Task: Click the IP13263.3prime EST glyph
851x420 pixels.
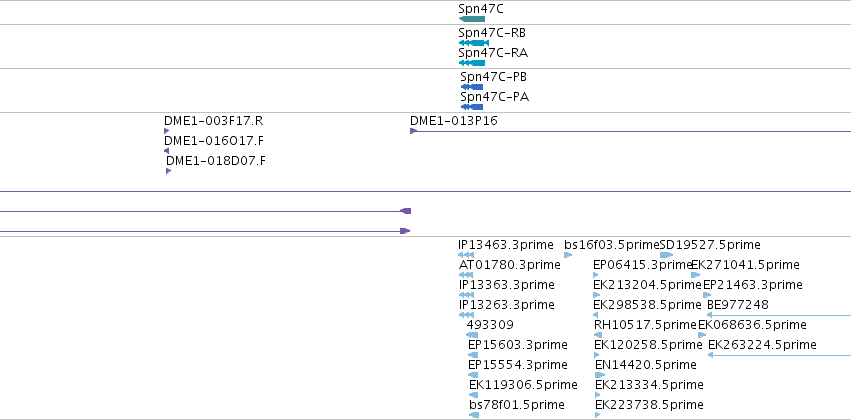Action: click(x=466, y=315)
